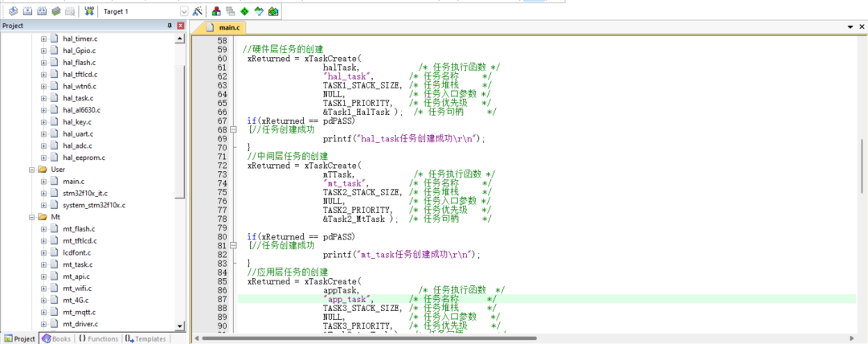Click project tree scroll down arrow
This screenshot has width=868, height=344.
[x=179, y=326]
